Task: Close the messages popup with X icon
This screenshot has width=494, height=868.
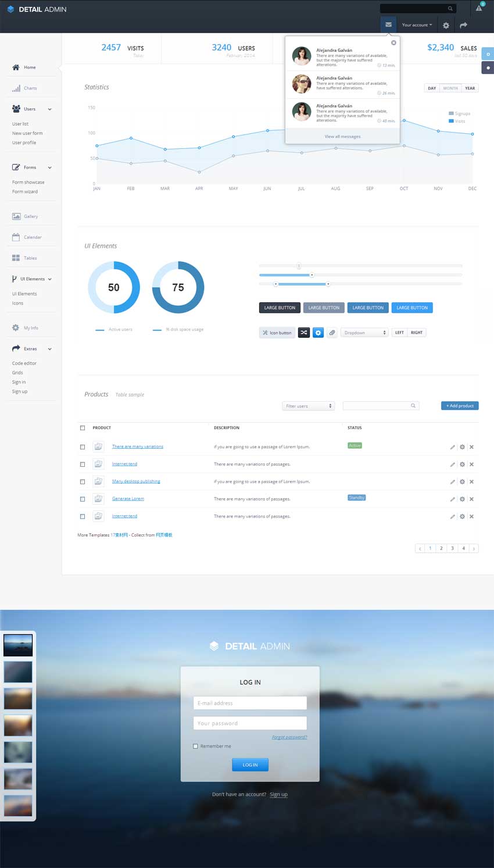Action: click(393, 42)
